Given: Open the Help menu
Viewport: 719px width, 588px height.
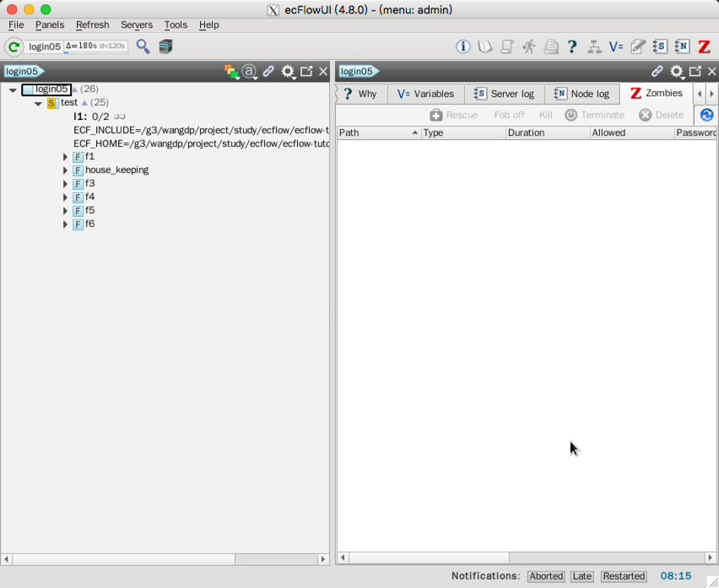Looking at the screenshot, I should [208, 24].
